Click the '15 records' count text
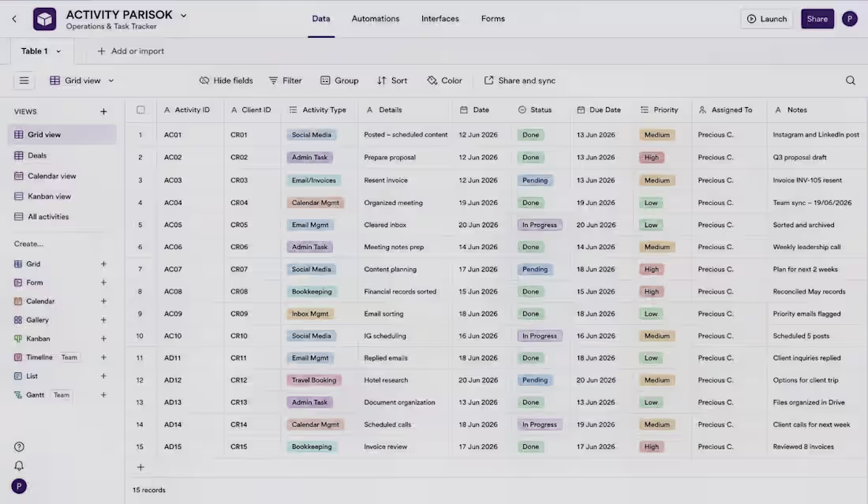The image size is (868, 504). pyautogui.click(x=149, y=490)
